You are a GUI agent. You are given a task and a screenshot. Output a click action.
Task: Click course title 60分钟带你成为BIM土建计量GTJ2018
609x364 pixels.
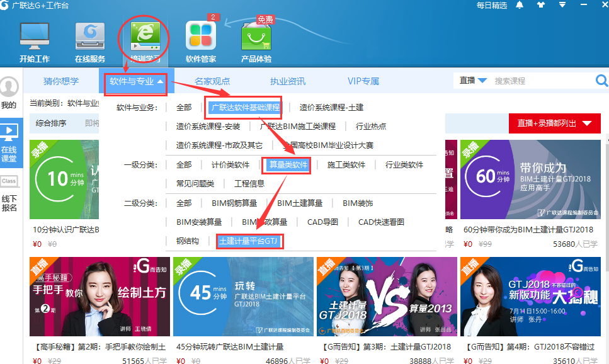(x=528, y=230)
